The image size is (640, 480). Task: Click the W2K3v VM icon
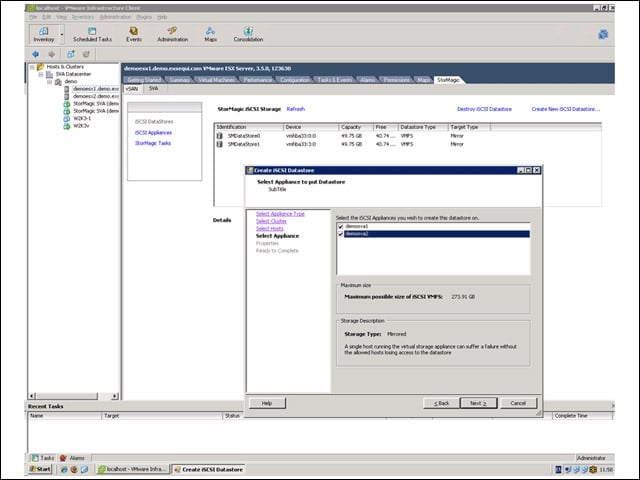tap(67, 126)
